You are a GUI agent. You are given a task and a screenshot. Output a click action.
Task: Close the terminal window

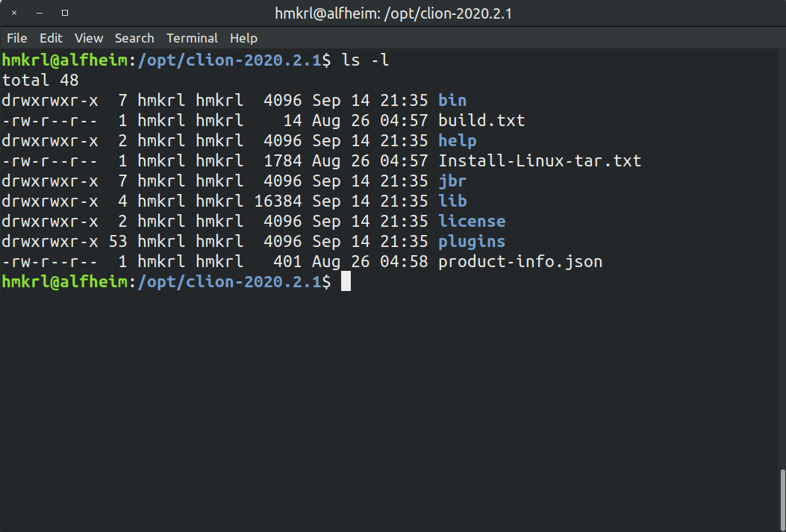14,13
